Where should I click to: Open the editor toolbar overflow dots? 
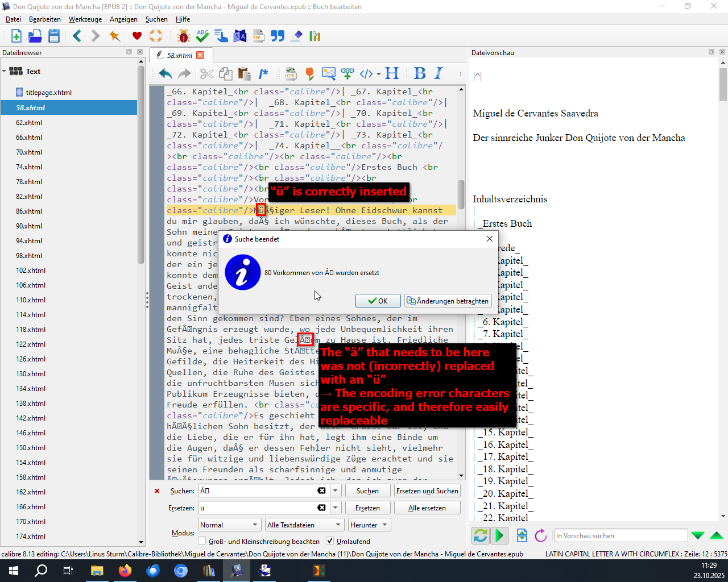coord(460,74)
